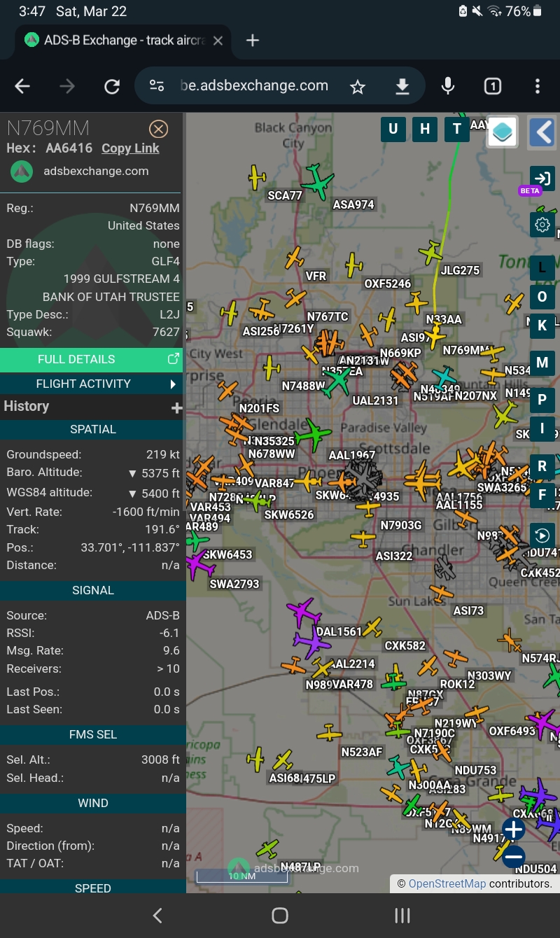Tap the download page icon
This screenshot has height=938, width=560.
pos(402,86)
